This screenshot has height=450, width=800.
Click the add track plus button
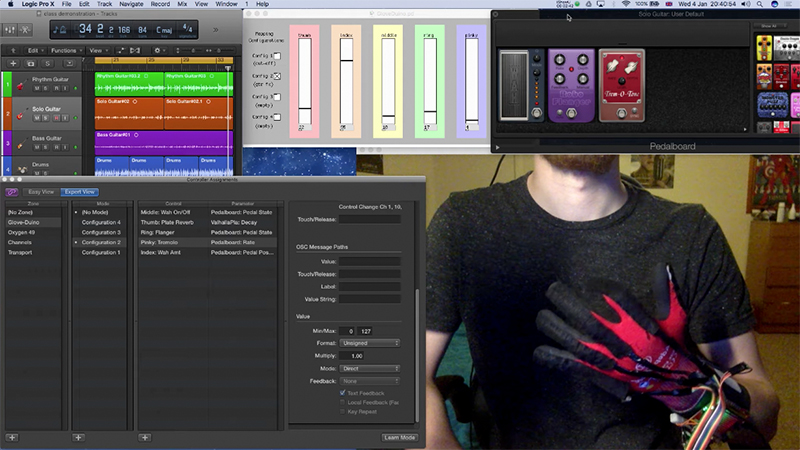coord(13,64)
